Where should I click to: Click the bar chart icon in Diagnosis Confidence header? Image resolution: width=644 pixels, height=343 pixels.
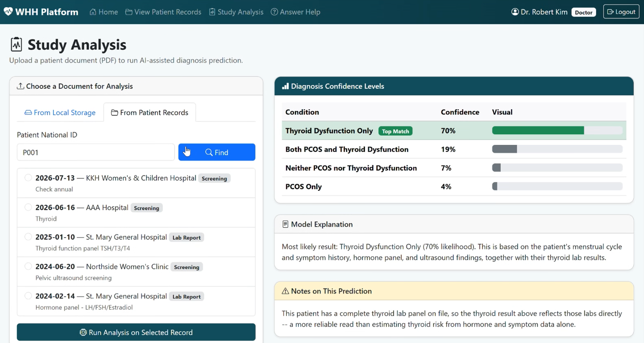click(285, 86)
